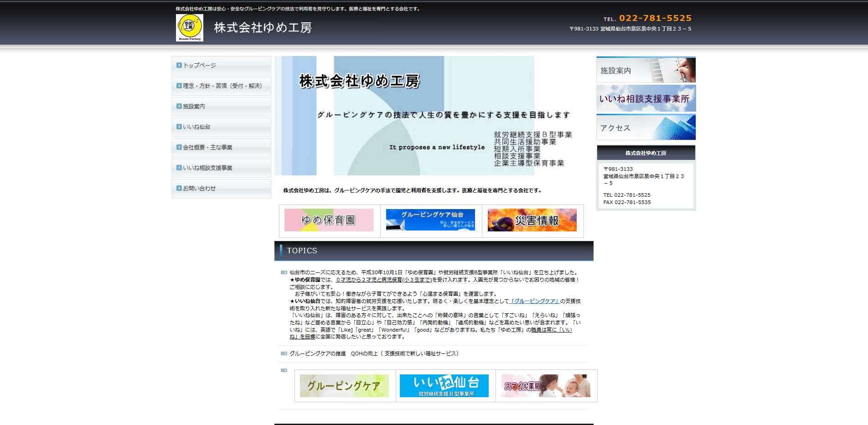
Task: Click the first topic bullet icon
Action: click(x=284, y=272)
